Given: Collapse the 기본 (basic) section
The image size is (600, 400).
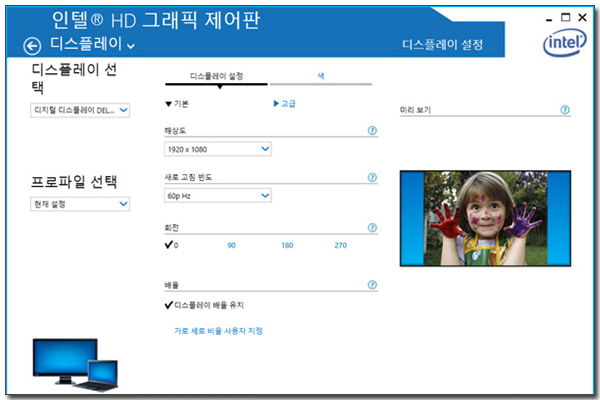Looking at the screenshot, I should pos(176,104).
